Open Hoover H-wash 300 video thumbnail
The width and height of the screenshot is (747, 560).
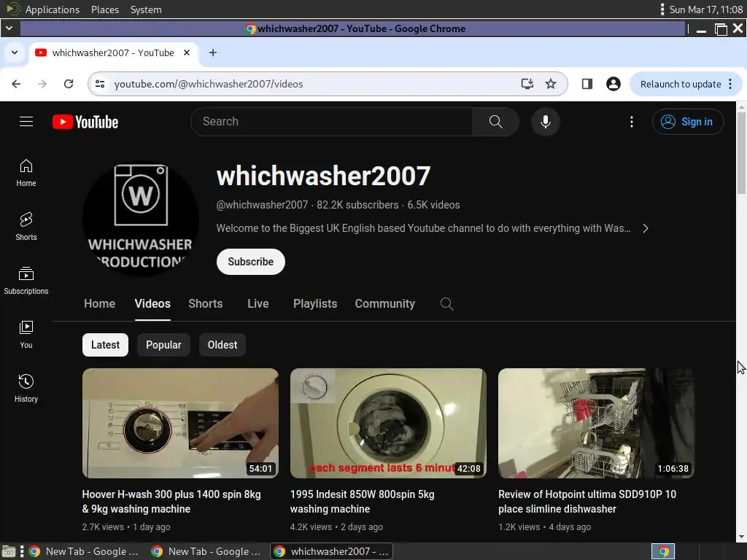(x=180, y=423)
